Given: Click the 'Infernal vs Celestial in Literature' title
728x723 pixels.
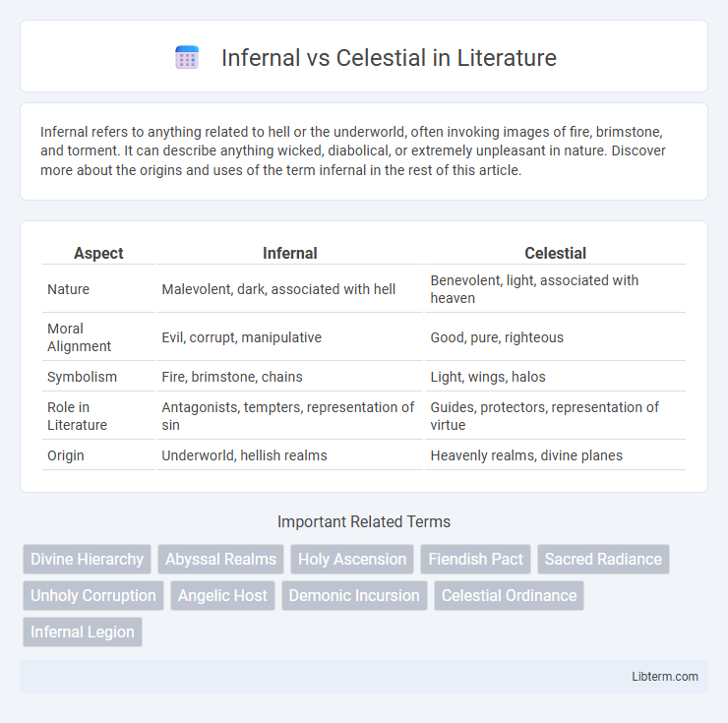Looking at the screenshot, I should [x=389, y=58].
